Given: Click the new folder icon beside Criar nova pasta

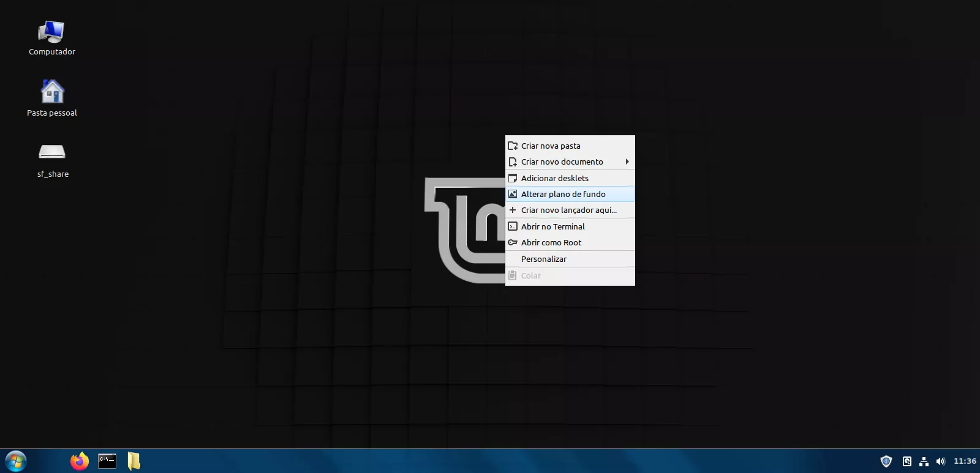Looking at the screenshot, I should [x=513, y=146].
